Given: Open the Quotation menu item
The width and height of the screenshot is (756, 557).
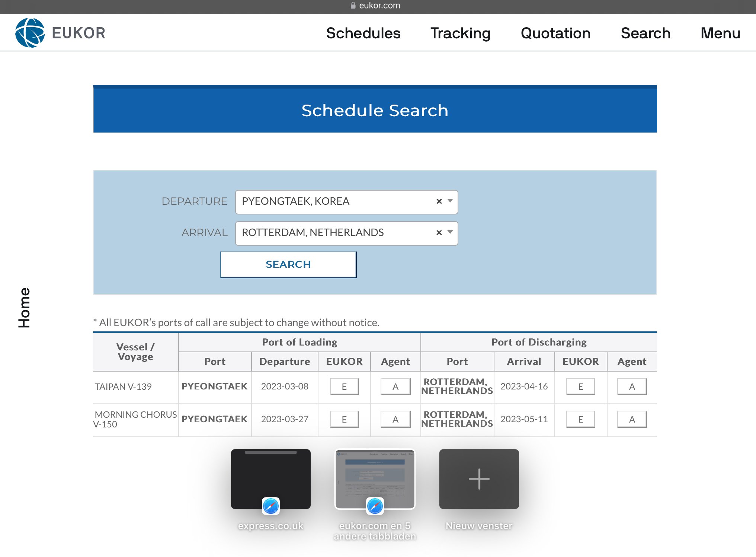Looking at the screenshot, I should tap(555, 33).
